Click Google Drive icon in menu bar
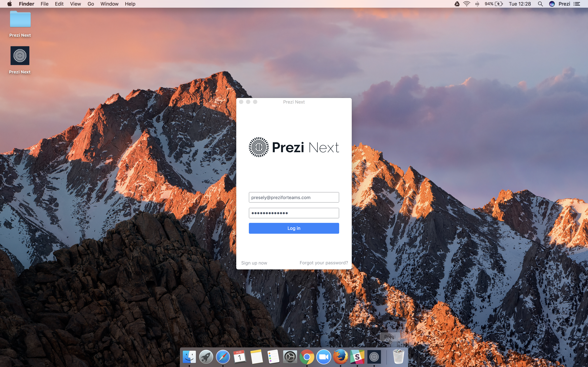This screenshot has width=588, height=367. 457,4
